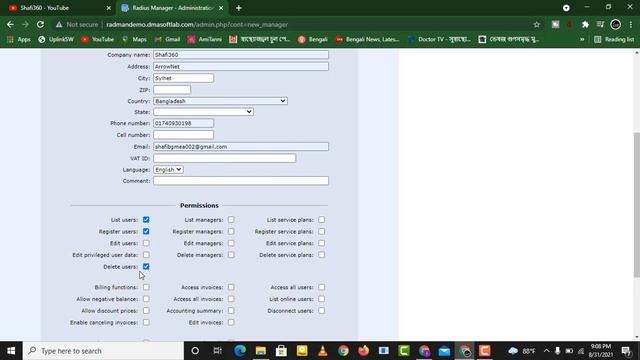Image resolution: width=640 pixels, height=360 pixels.
Task: Open the Country dropdown showing Bangladesh
Action: click(220, 101)
